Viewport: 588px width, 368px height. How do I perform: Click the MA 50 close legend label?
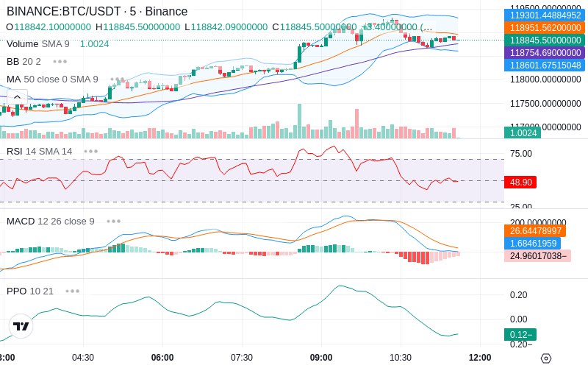(x=52, y=79)
